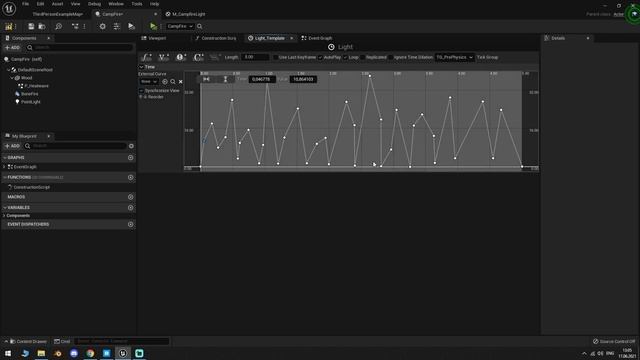Open the Debug menu
Viewport: 640px width, 360px height.
tap(94, 4)
